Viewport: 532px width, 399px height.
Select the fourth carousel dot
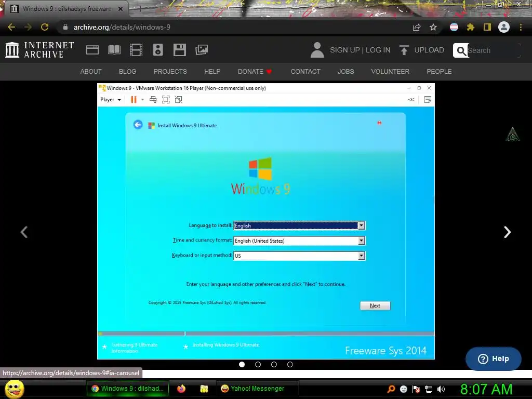[290, 364]
